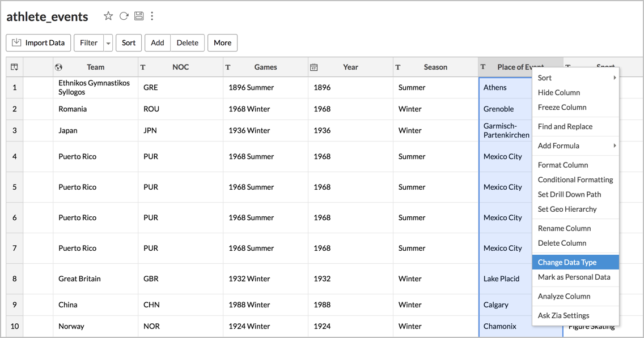Viewport: 644px width, 338px height.
Task: Select Set Drill Down Path
Action: click(575, 194)
